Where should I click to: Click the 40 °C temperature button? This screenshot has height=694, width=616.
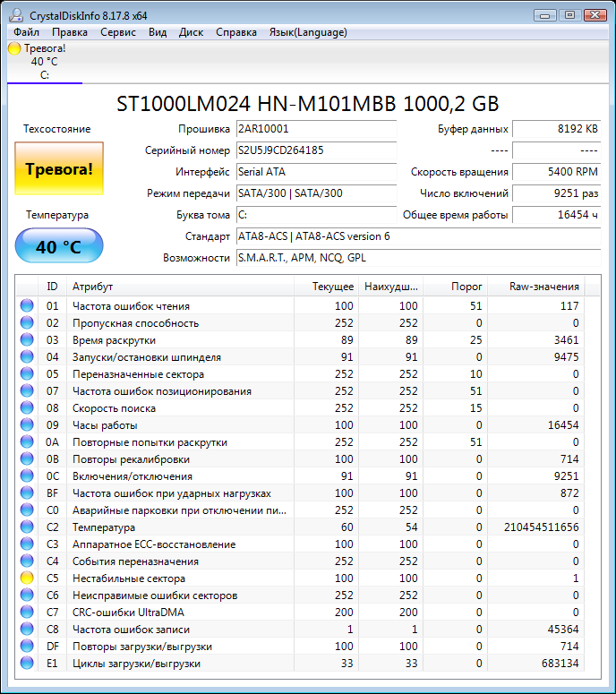59,246
